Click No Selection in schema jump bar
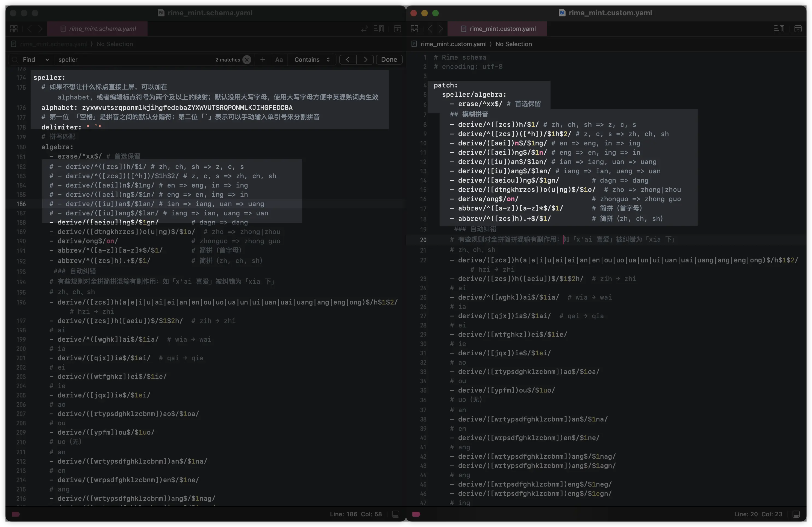This screenshot has width=812, height=527. tap(115, 44)
